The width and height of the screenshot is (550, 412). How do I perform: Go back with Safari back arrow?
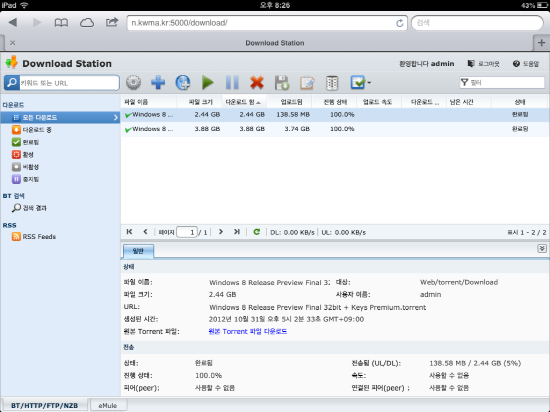13,23
